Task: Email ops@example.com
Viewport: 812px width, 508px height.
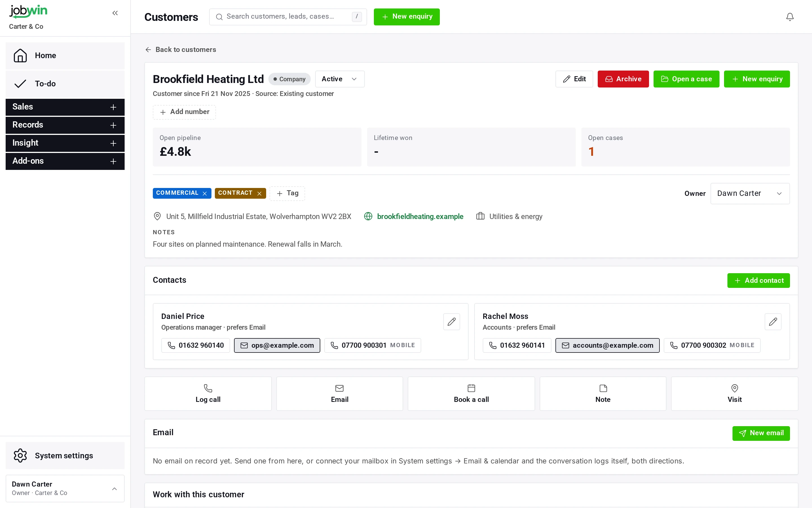Action: (277, 345)
